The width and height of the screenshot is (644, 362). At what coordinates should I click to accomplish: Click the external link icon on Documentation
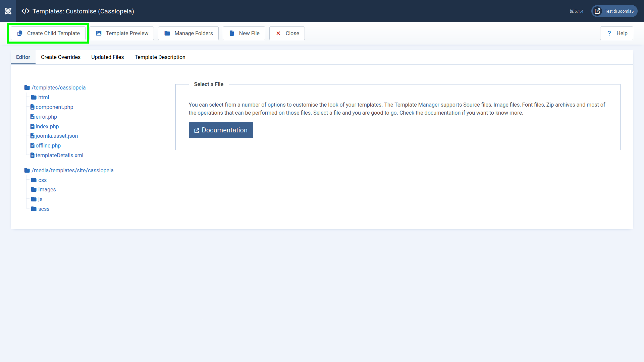click(197, 130)
